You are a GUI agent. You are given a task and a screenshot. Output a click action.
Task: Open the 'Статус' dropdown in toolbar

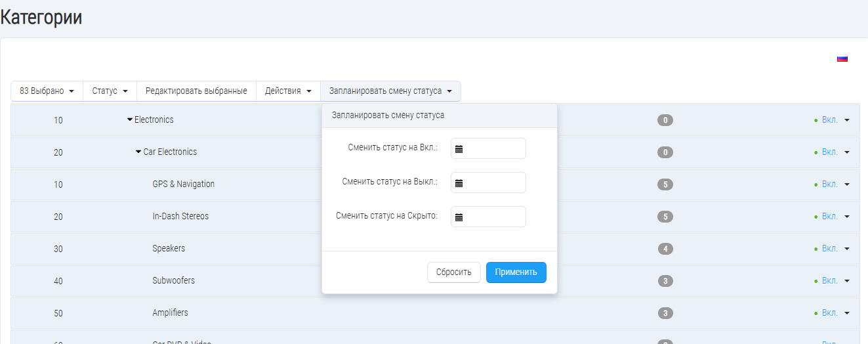pyautogui.click(x=110, y=91)
